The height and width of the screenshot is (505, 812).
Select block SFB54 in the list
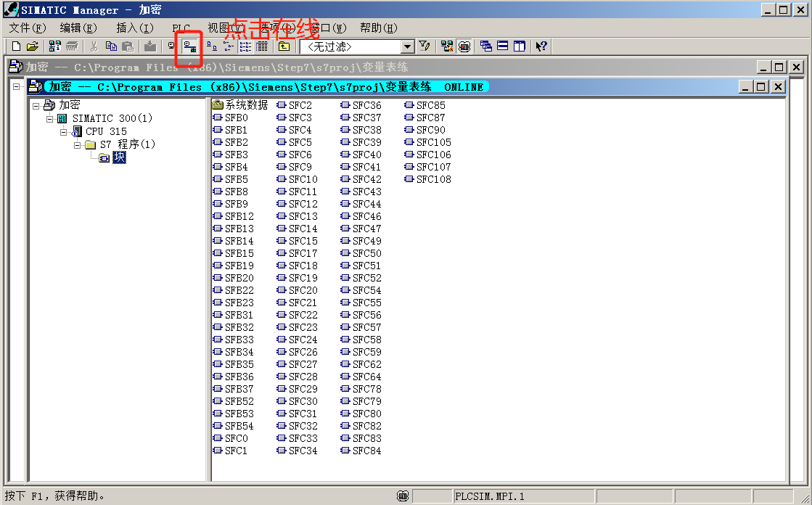tap(239, 426)
